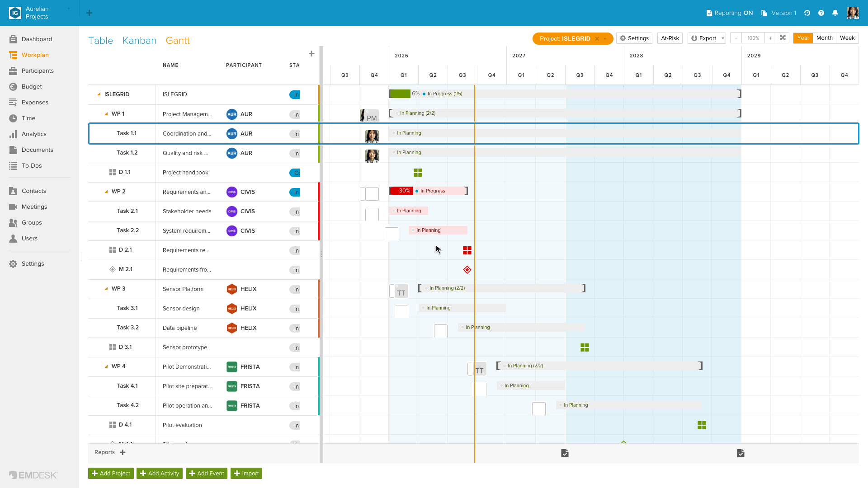Switch to the Kanban view tab

pos(139,41)
